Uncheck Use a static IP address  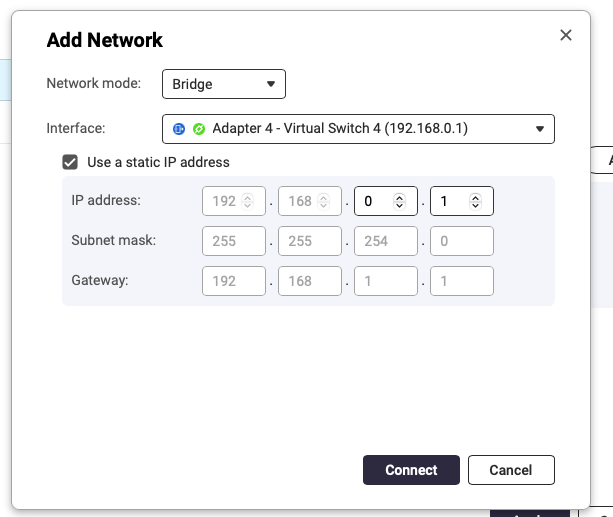(70, 162)
